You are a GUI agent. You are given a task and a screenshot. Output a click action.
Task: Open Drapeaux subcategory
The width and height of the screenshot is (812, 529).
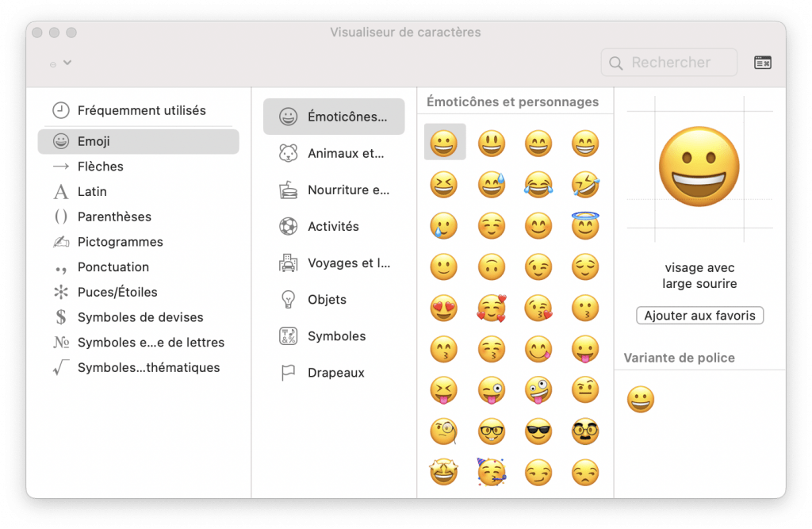tap(334, 373)
